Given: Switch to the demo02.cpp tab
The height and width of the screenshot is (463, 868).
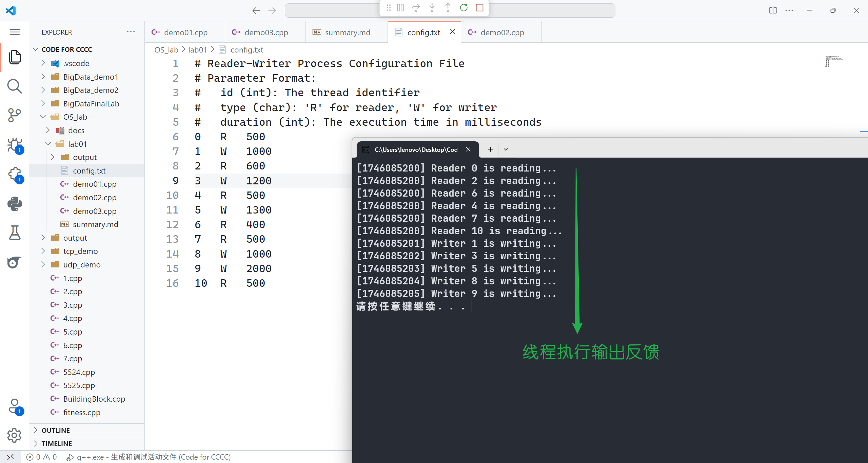Looking at the screenshot, I should (x=502, y=33).
